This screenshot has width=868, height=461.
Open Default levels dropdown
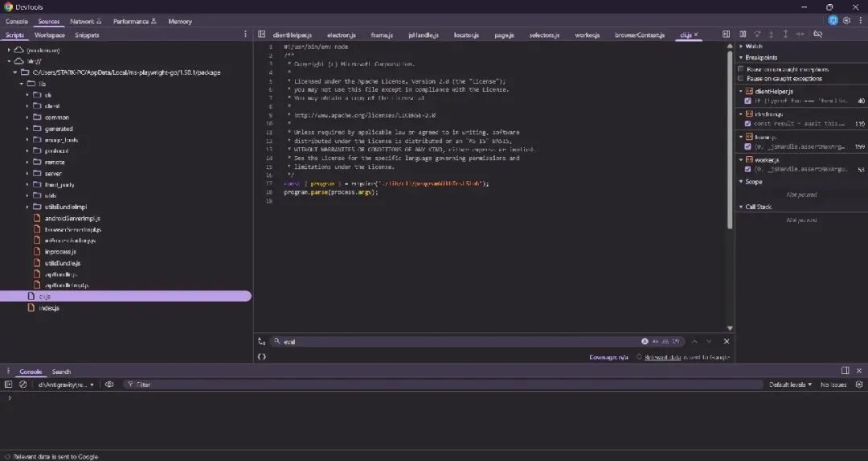click(790, 385)
